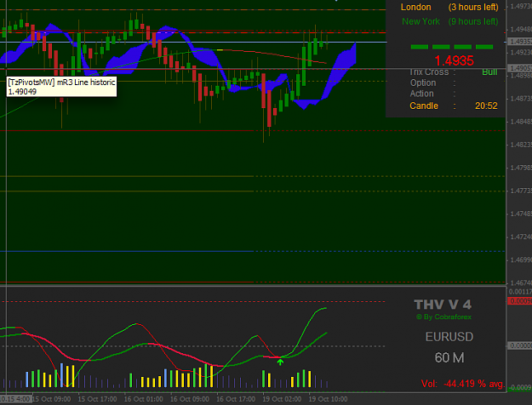This screenshot has height=405, width=532.
Task: Click the THV V 4 title
Action: pyautogui.click(x=443, y=305)
